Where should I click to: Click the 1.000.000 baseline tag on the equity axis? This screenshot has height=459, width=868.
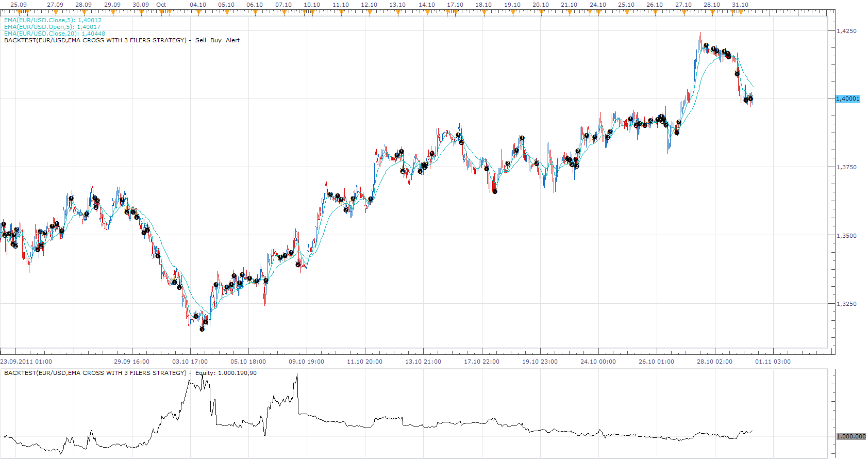pos(851,436)
